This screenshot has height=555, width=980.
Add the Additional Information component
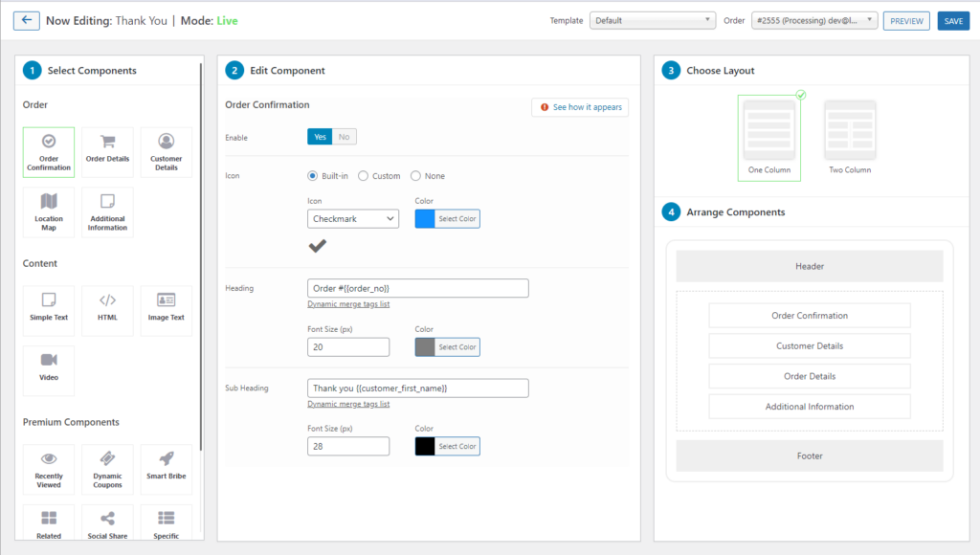pyautogui.click(x=107, y=212)
